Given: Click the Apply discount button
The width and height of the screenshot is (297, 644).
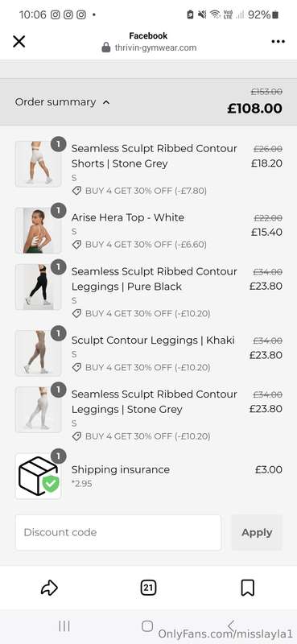Looking at the screenshot, I should (257, 532).
